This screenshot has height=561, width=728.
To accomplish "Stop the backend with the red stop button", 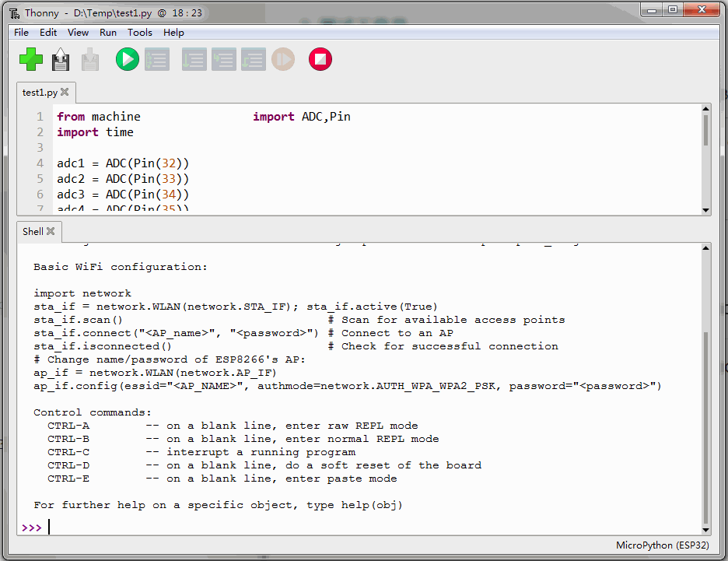I will 320,59.
